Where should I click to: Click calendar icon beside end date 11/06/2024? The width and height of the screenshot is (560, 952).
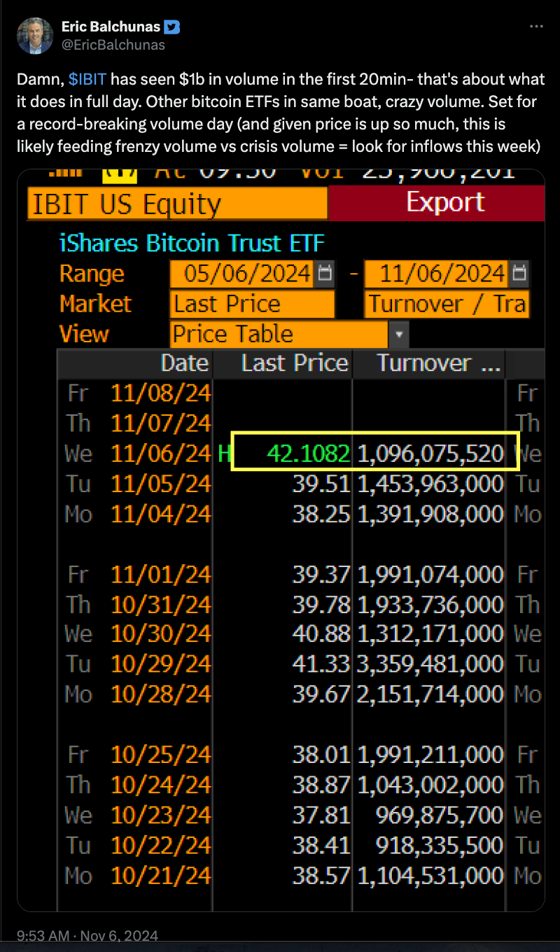pyautogui.click(x=519, y=273)
